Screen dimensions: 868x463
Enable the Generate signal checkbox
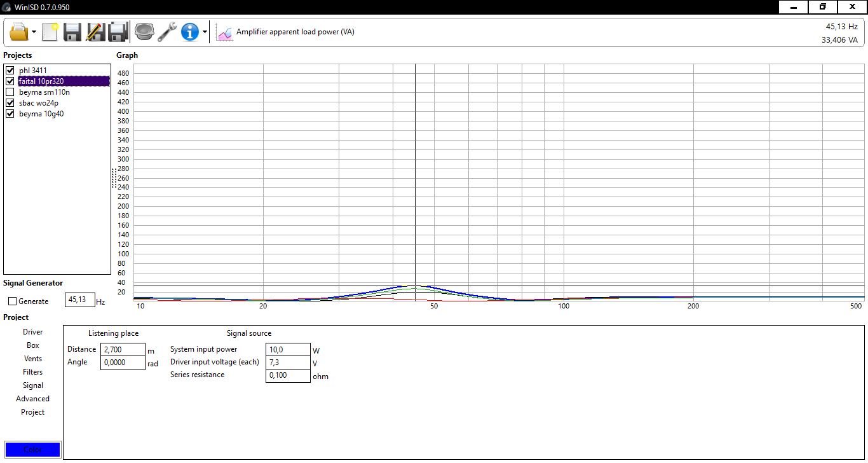[12, 301]
